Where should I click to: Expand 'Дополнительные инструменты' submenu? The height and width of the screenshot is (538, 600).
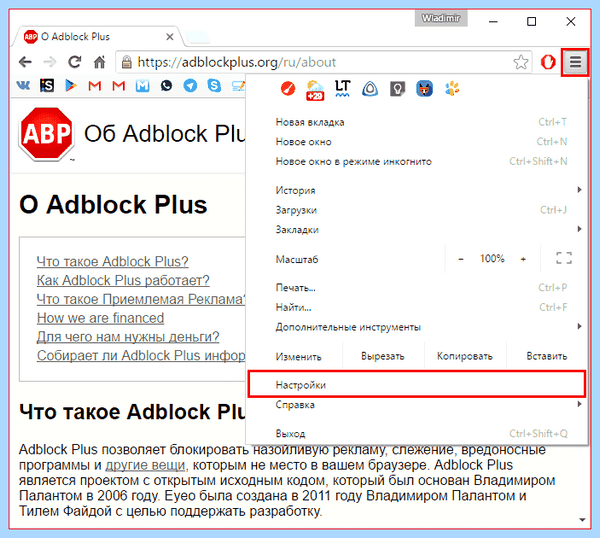point(417,327)
